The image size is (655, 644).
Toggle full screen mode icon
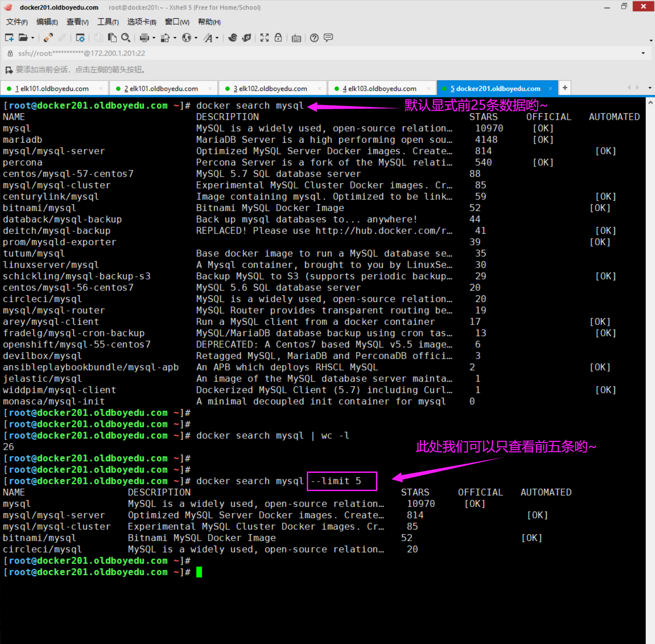(x=264, y=38)
